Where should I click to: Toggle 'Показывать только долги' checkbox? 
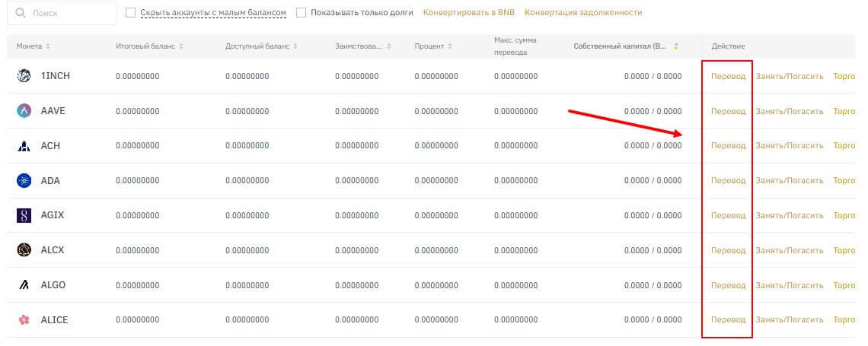point(301,13)
